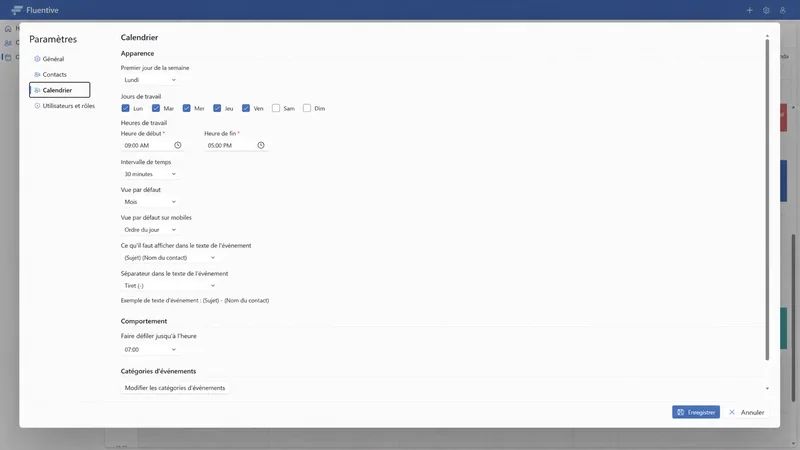Open the event text display dropdown
800x450 pixels.
tap(170, 258)
